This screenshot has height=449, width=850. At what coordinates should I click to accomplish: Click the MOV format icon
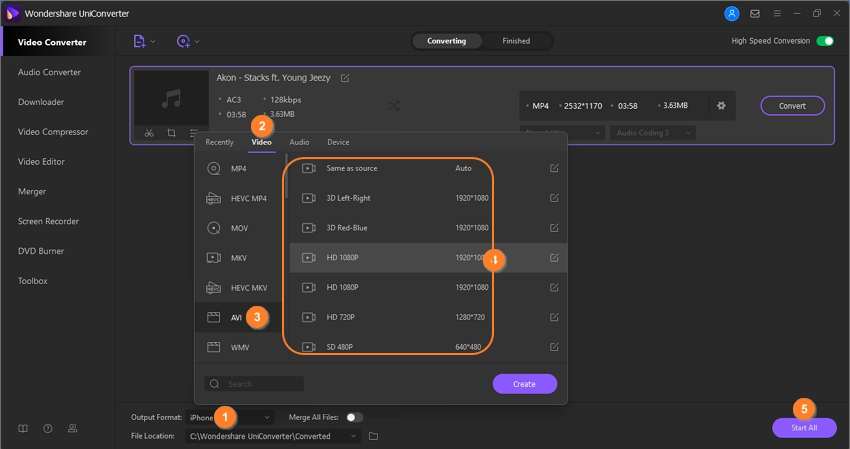pyautogui.click(x=214, y=228)
